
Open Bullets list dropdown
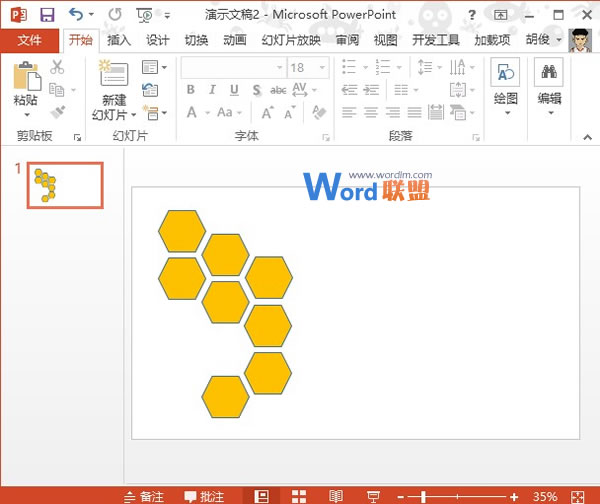(366, 68)
